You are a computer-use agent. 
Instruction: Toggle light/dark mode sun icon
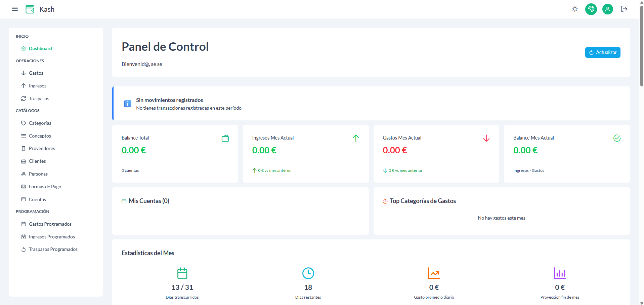click(x=574, y=9)
